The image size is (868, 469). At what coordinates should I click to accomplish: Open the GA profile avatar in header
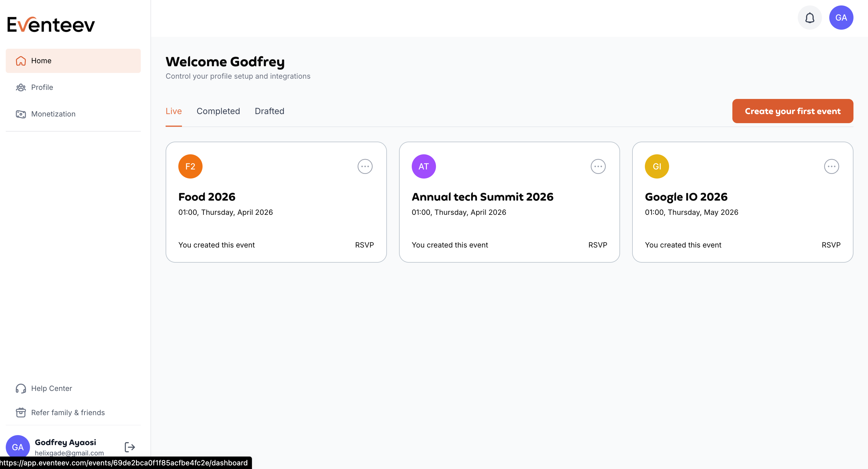point(841,18)
